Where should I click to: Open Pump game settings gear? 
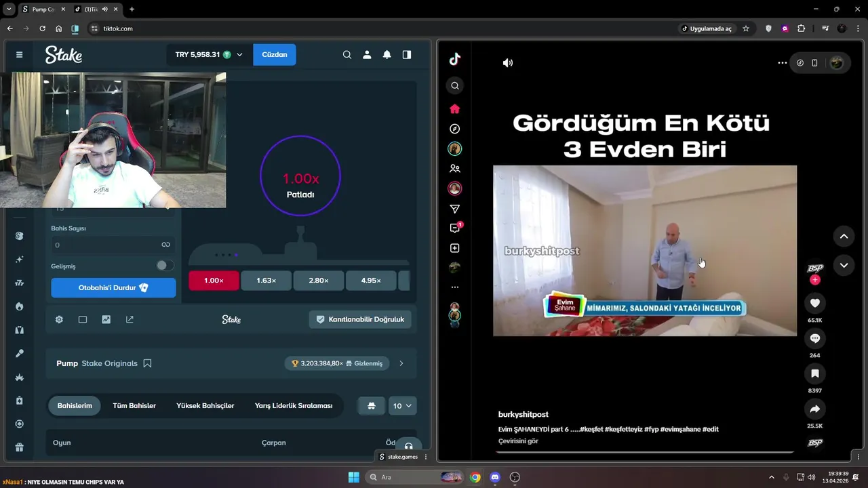59,319
